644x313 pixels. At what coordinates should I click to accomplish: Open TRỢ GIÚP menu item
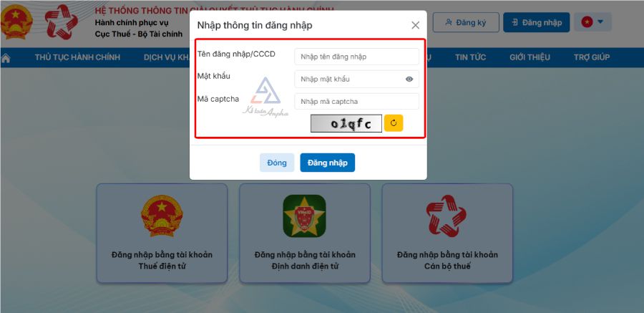[x=592, y=57]
